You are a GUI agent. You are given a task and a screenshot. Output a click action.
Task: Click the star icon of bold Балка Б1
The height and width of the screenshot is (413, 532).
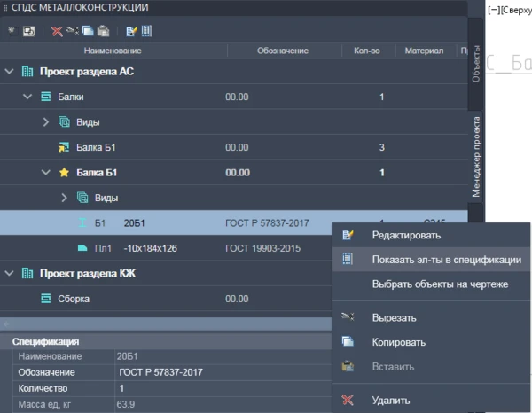click(63, 172)
